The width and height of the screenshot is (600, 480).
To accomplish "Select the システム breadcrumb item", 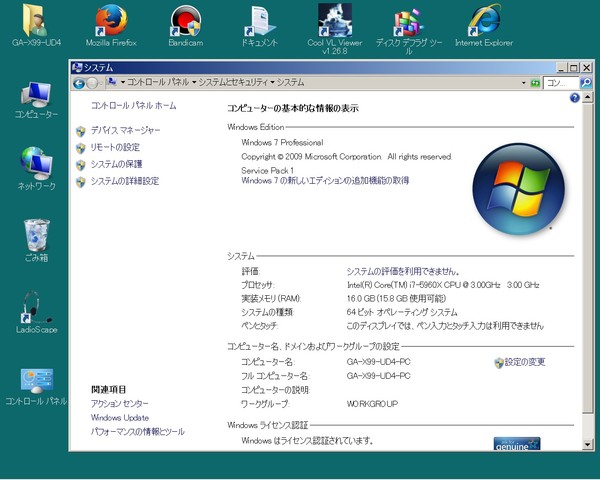I will 290,82.
